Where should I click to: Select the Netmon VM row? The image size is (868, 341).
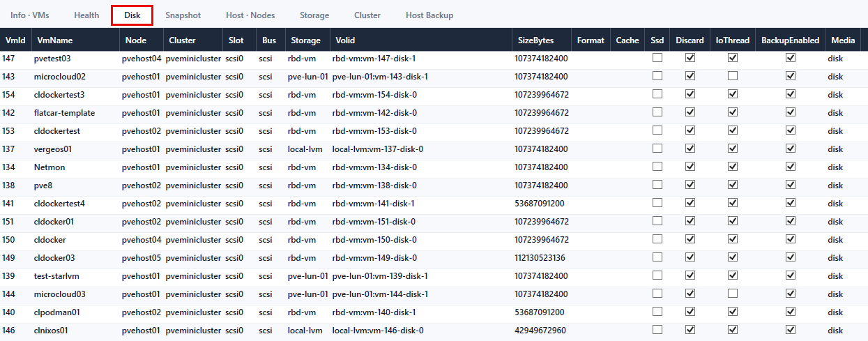coord(434,167)
